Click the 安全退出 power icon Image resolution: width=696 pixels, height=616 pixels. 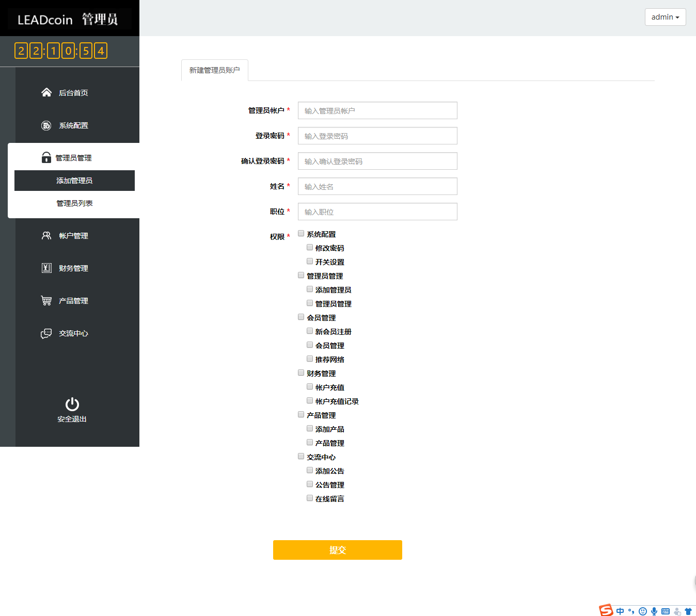tap(72, 404)
